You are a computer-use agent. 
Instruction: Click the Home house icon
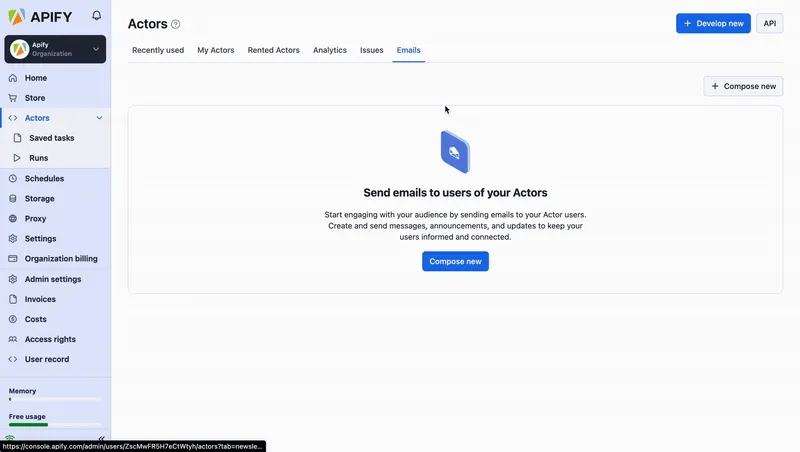coord(13,78)
